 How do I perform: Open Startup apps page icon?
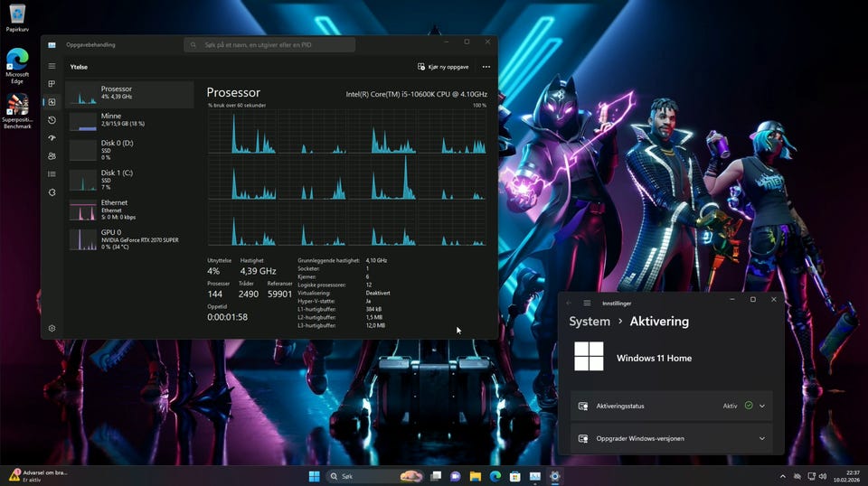coord(52,138)
